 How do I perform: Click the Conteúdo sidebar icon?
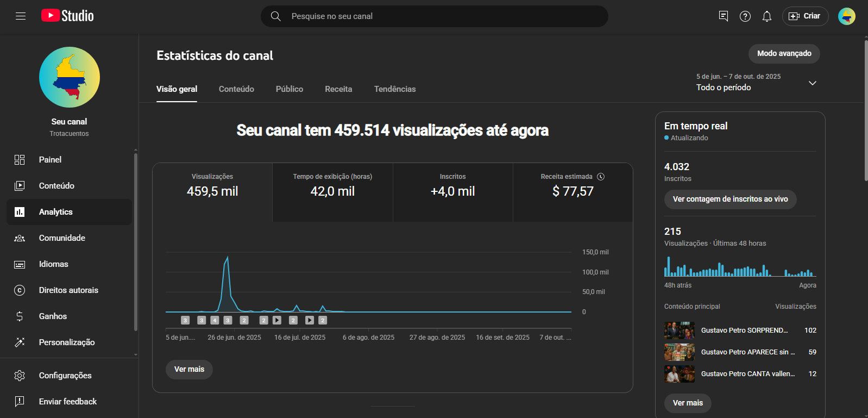coord(20,186)
